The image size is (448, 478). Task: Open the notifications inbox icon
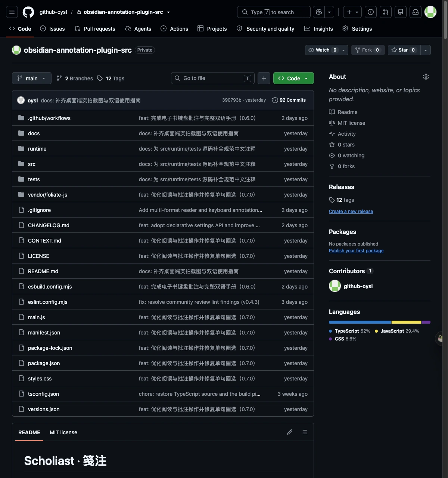(x=416, y=12)
